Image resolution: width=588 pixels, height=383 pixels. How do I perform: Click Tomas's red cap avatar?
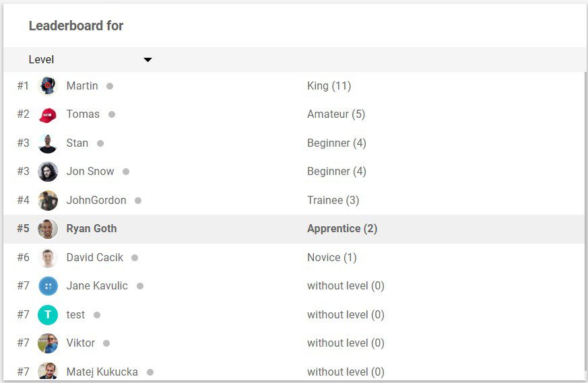point(48,114)
